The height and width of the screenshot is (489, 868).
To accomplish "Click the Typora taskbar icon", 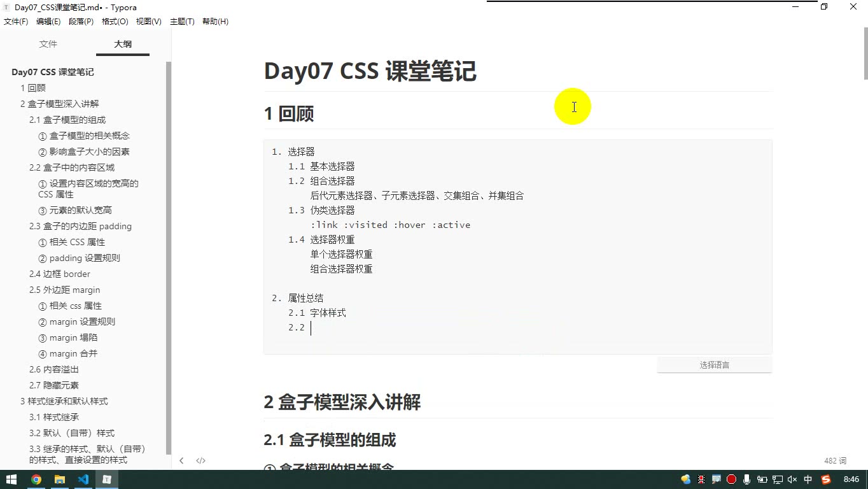I will (107, 479).
